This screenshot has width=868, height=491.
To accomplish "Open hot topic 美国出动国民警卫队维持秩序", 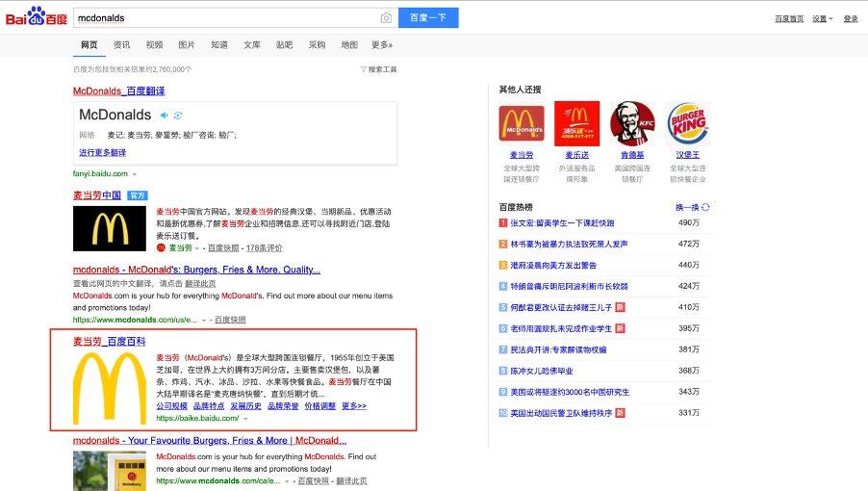I will click(561, 413).
